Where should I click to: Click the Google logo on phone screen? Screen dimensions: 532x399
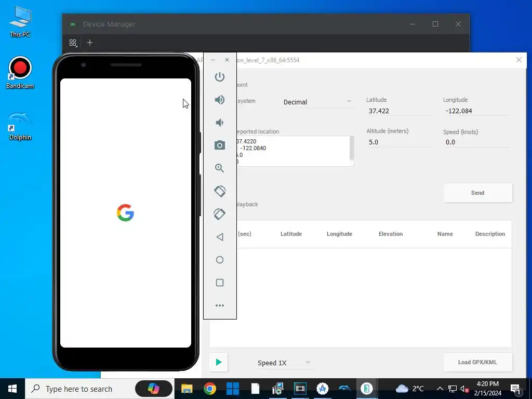tap(125, 212)
